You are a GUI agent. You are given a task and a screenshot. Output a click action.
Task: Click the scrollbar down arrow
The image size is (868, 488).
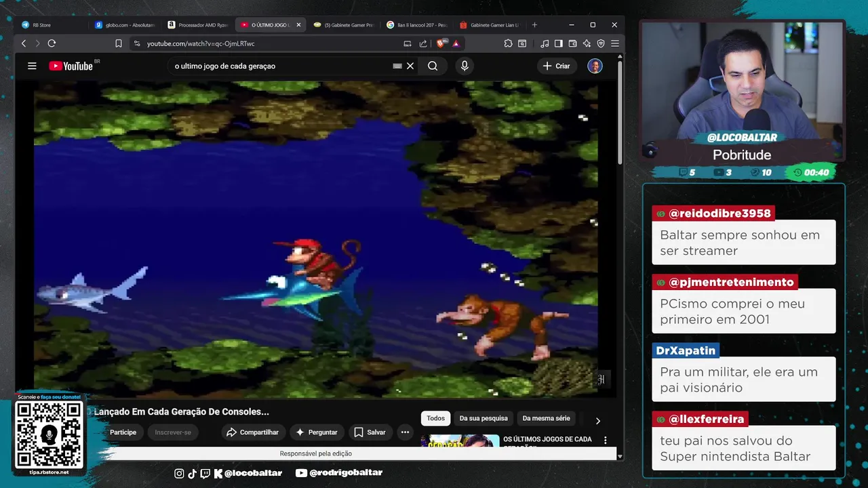click(x=620, y=457)
